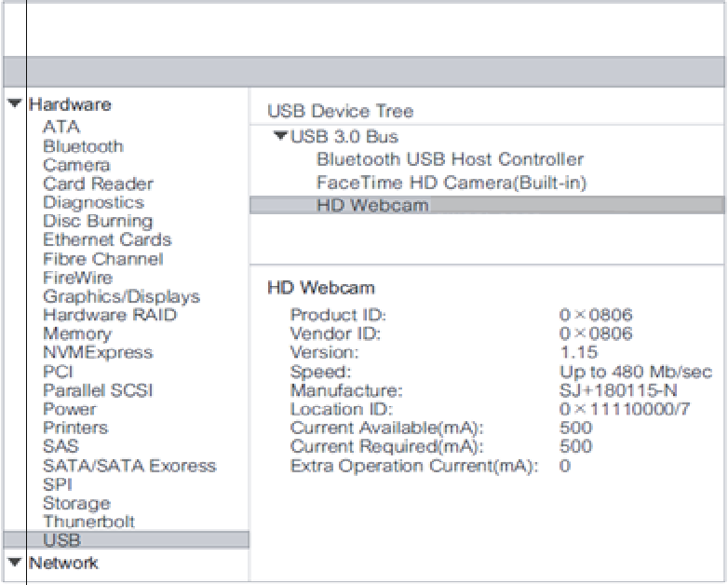Screen dimensions: 728x585
Task: Select HD Webcam in device tree
Action: pos(372,205)
